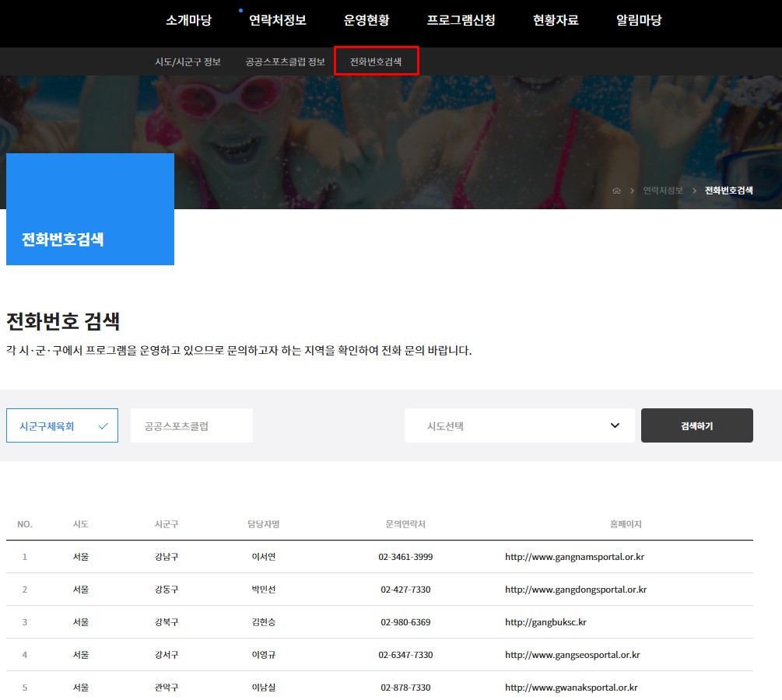
Task: Select the 공공스포츠클럽 filter option
Action: 191,425
